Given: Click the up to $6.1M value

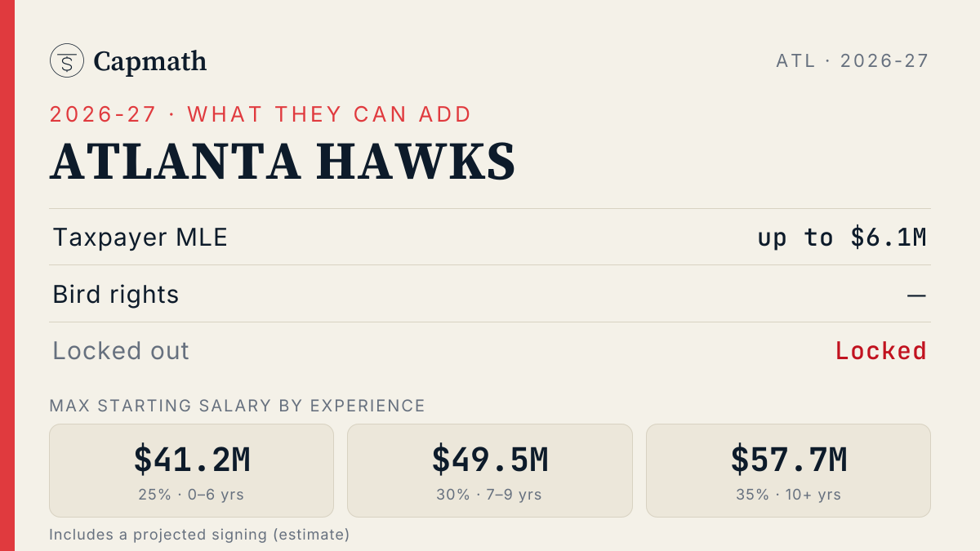Looking at the screenshot, I should [842, 238].
